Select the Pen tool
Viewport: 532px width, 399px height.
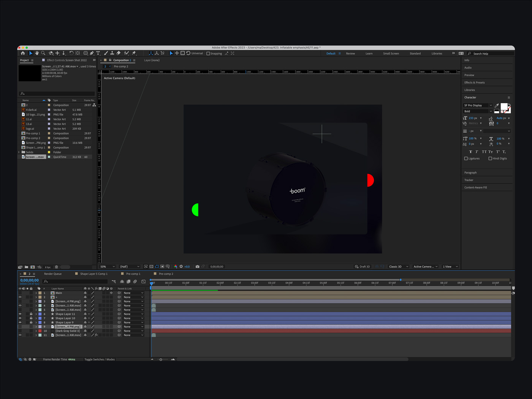coord(92,53)
